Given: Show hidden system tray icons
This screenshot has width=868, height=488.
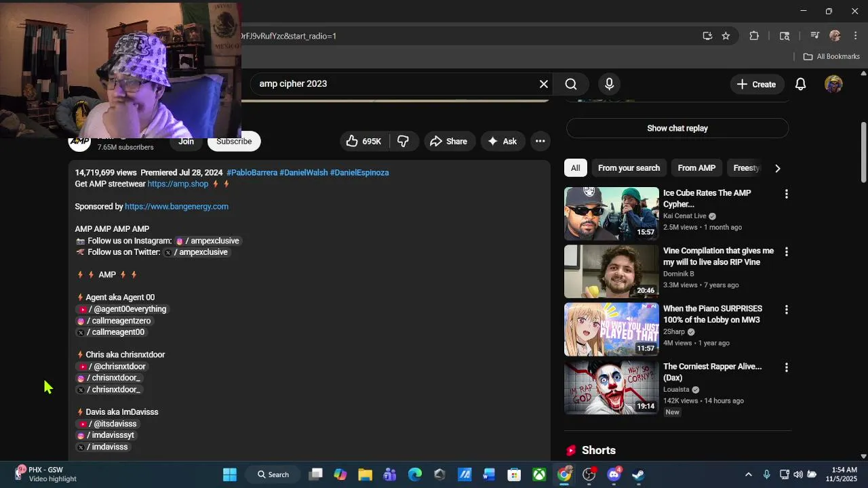Looking at the screenshot, I should point(748,474).
